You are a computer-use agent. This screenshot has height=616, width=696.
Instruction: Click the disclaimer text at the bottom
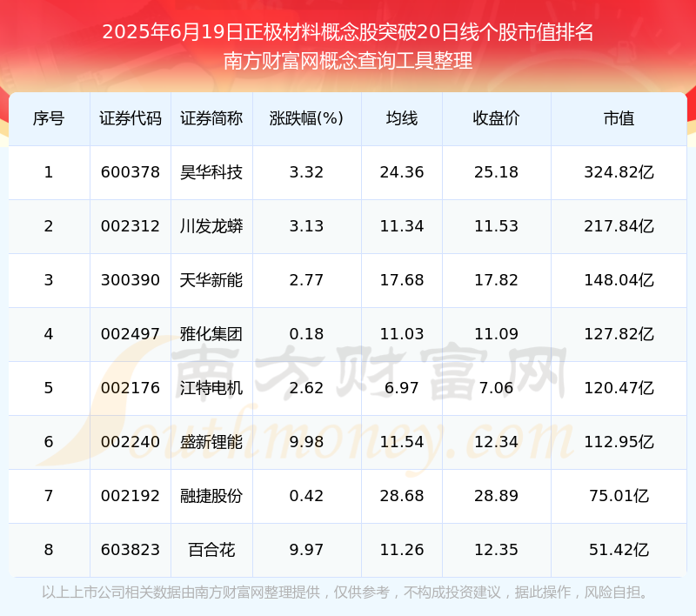(346, 593)
